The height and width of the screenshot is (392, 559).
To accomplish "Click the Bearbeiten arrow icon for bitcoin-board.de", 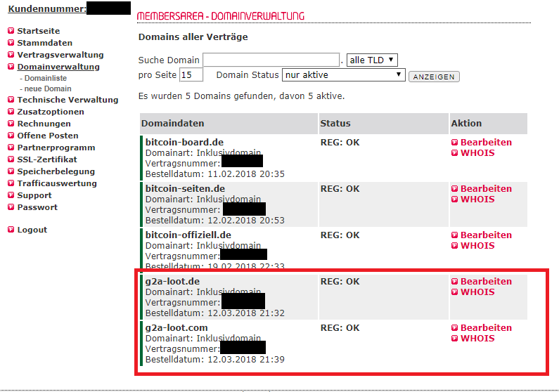I will [x=454, y=143].
